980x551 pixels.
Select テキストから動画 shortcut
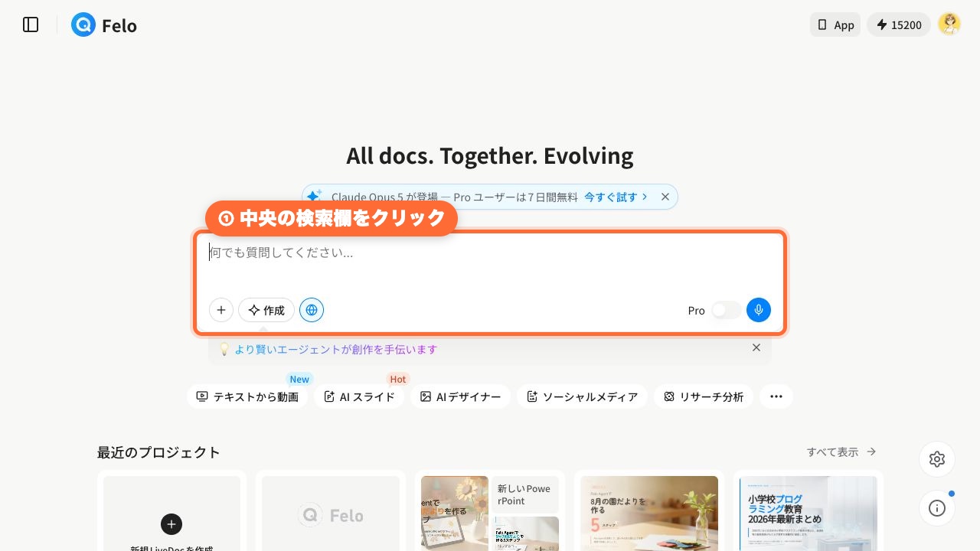247,396
